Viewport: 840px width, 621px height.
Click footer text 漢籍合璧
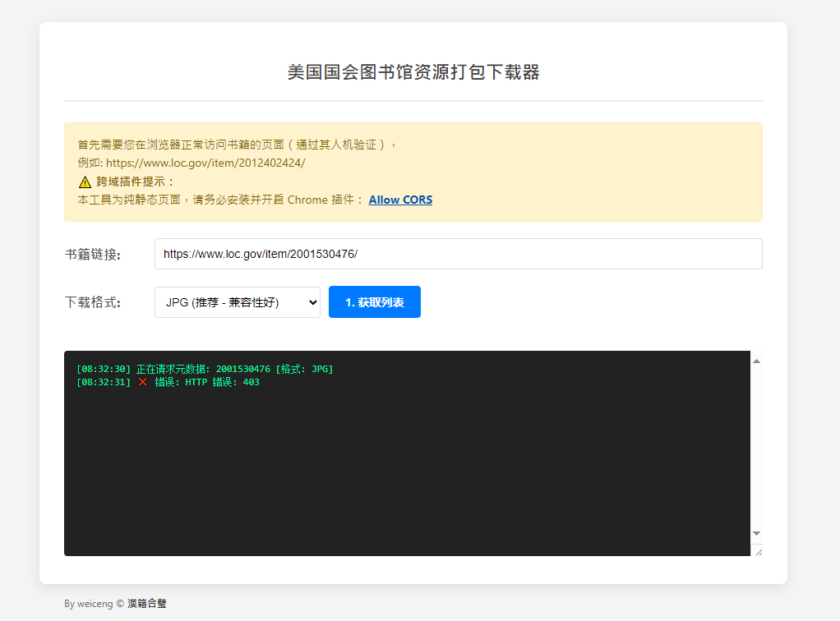click(x=147, y=603)
